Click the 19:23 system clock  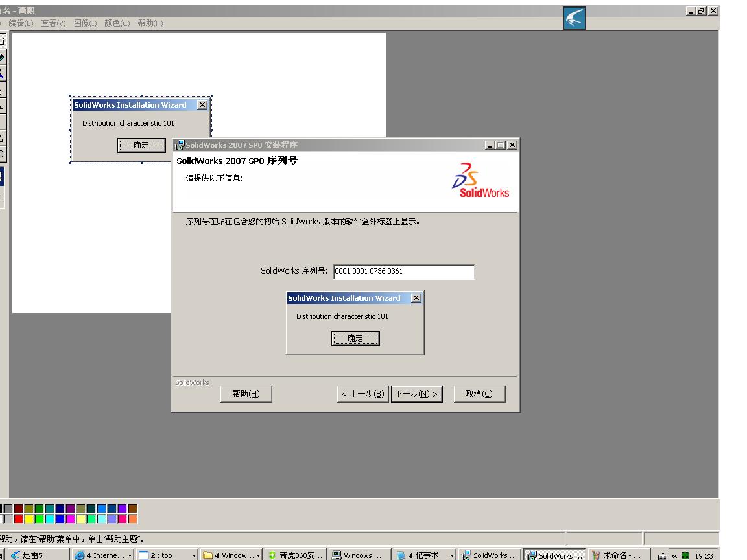pos(704,555)
